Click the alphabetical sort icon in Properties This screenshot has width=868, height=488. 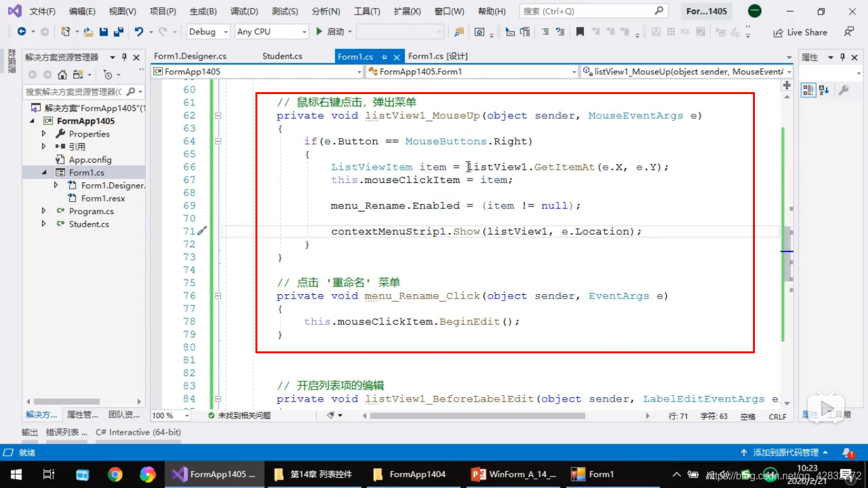(824, 90)
